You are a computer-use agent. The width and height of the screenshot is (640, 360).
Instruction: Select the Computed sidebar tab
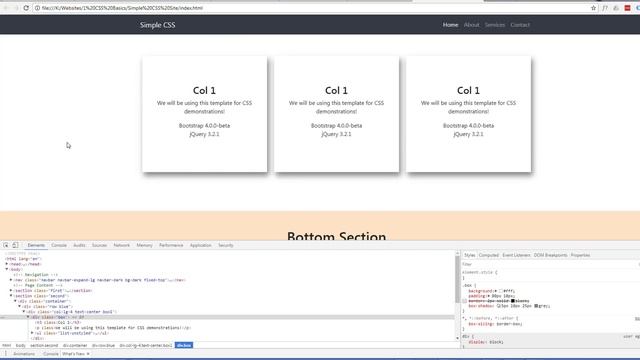(x=489, y=255)
